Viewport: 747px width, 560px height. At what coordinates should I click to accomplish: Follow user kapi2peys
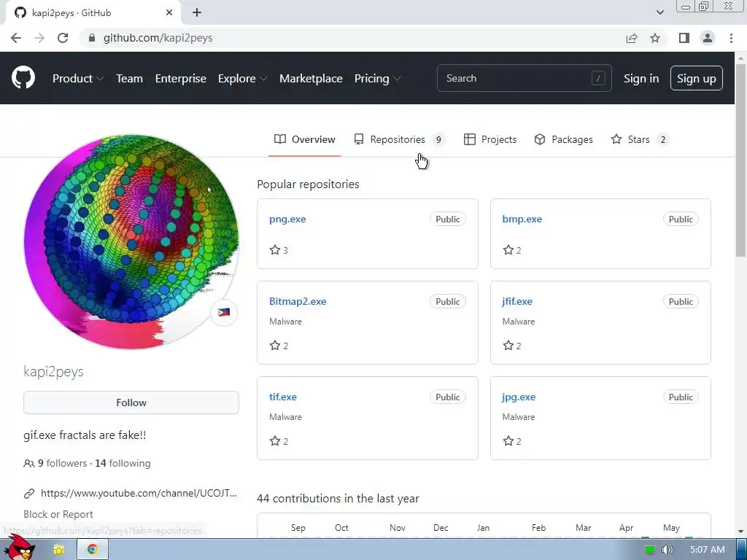click(131, 402)
